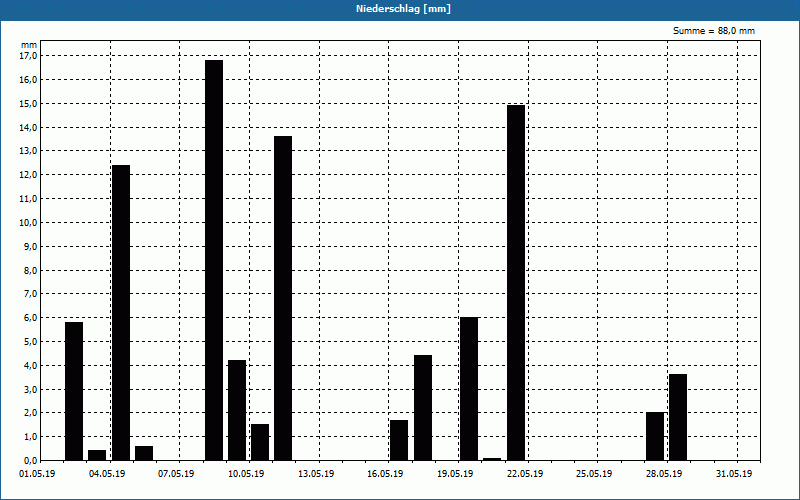Click the "Niederschlag [mm]" chart title
The image size is (800, 500).
[403, 9]
